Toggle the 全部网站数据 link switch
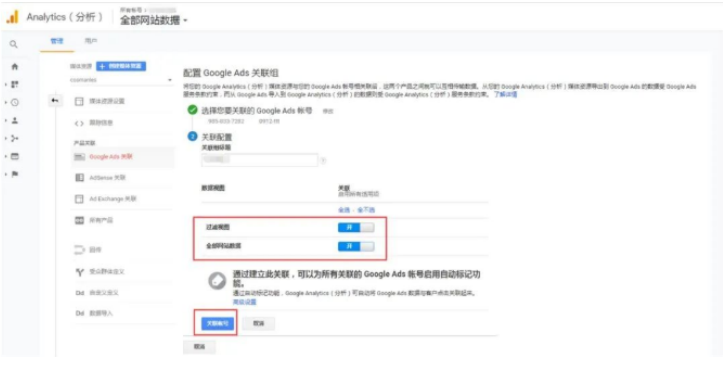Image resolution: width=723 pixels, height=369 pixels. (356, 246)
